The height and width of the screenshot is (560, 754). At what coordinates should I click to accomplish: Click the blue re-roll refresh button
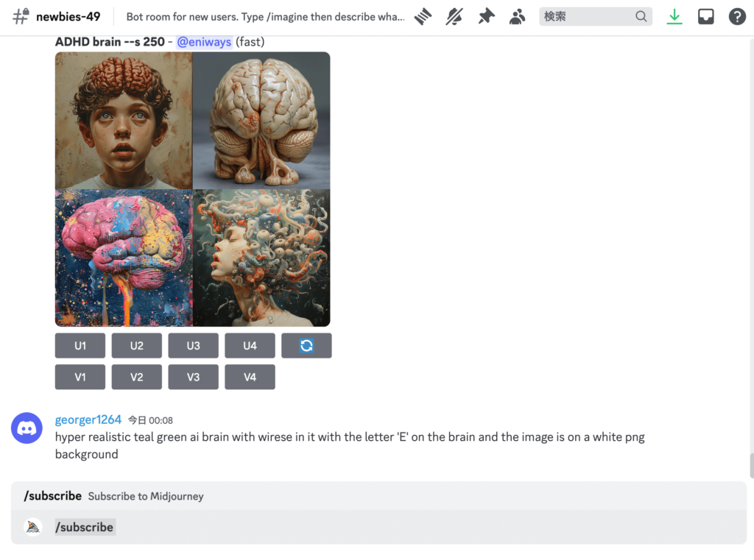click(306, 346)
